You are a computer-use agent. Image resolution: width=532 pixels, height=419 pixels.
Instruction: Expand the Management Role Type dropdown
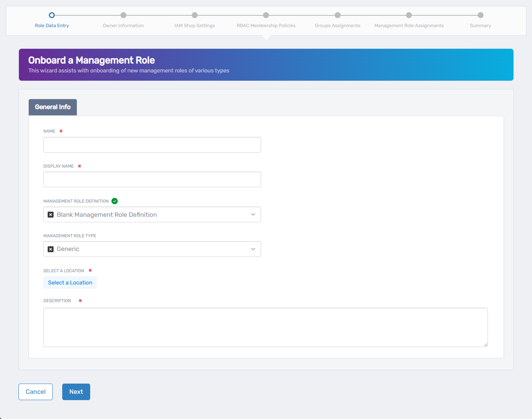click(x=253, y=249)
